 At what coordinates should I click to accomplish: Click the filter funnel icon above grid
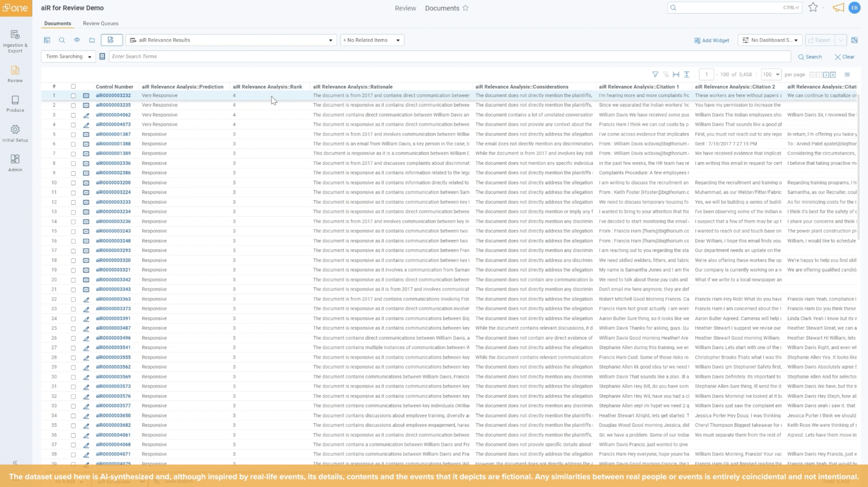(x=655, y=75)
